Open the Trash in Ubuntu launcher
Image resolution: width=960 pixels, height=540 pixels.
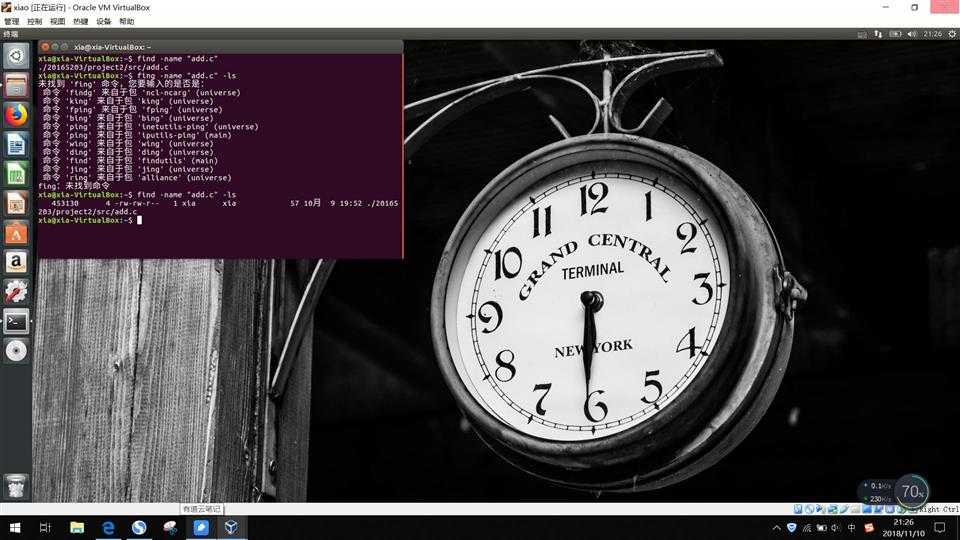coord(16,487)
